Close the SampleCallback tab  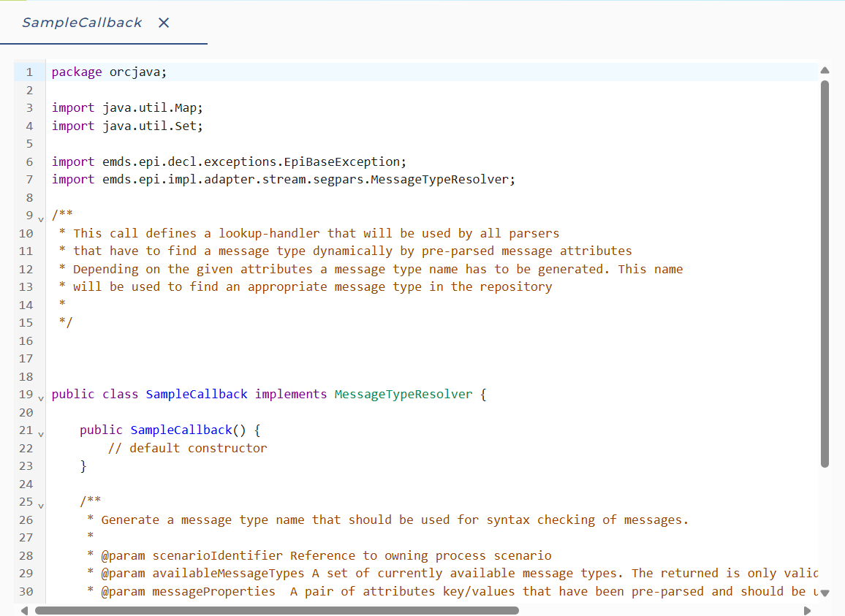point(164,23)
